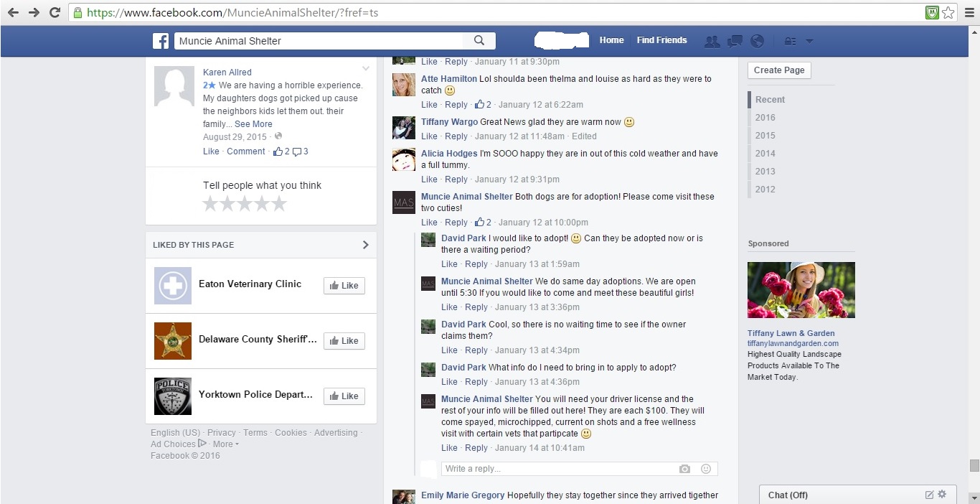Open Emily Marie Gregory's profile
The height and width of the screenshot is (504, 980).
pyautogui.click(x=463, y=495)
